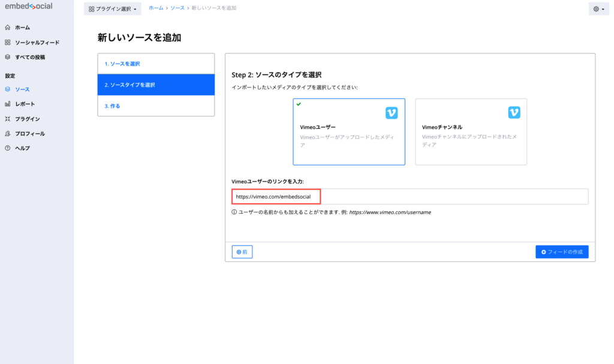Image resolution: width=614 pixels, height=364 pixels.
Task: Click the ソース layers icon in sidebar
Action: 7,89
